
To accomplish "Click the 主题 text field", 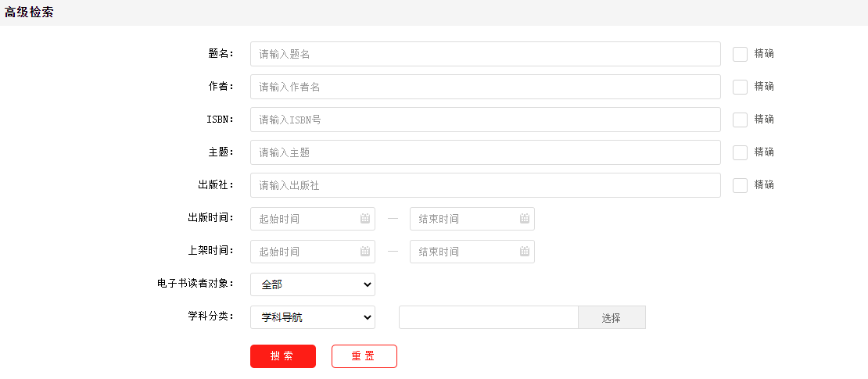I will [485, 152].
